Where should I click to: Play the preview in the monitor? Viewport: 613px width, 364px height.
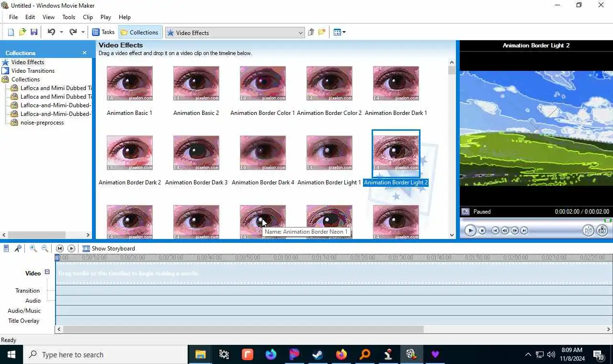point(470,230)
